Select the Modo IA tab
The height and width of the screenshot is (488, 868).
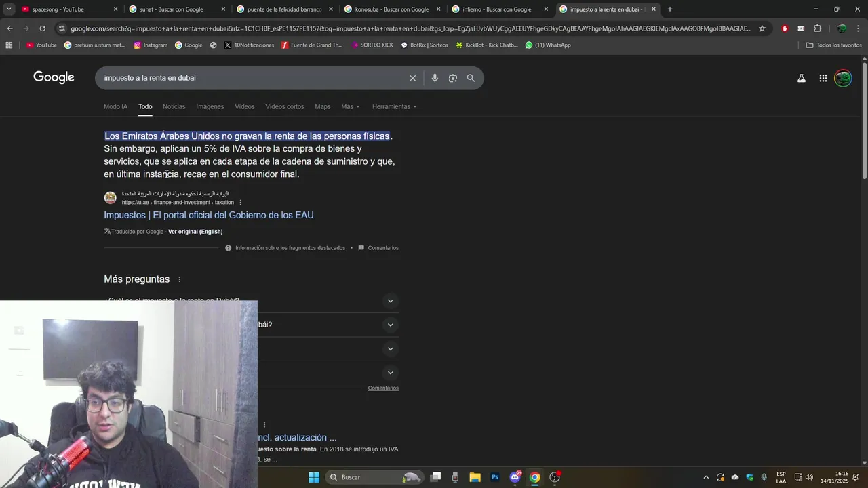point(115,106)
